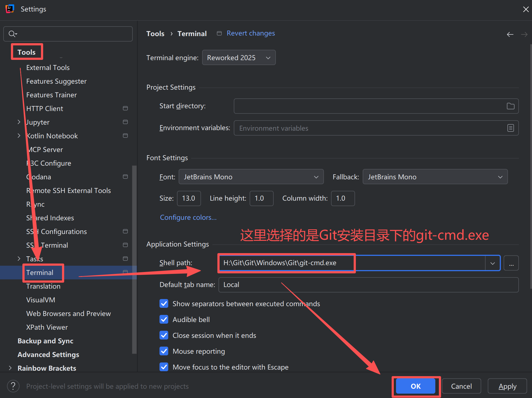Click the search magnifier icon in settings
The height and width of the screenshot is (398, 532).
click(x=13, y=34)
